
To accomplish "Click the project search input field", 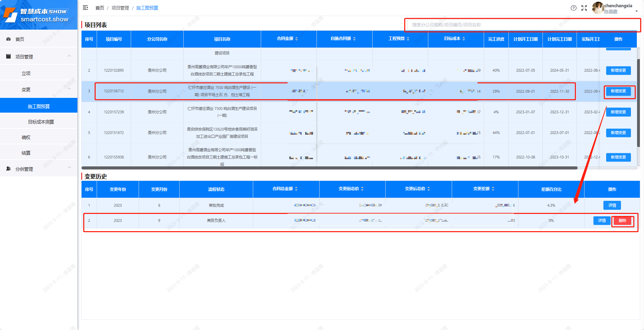I will tap(522, 25).
